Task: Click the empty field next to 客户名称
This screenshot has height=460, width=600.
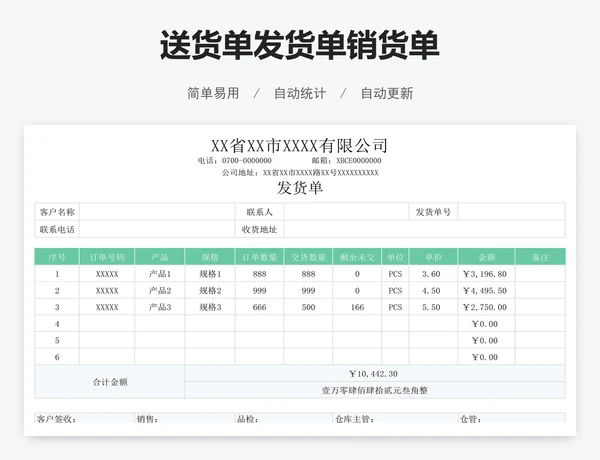Action: 157,212
